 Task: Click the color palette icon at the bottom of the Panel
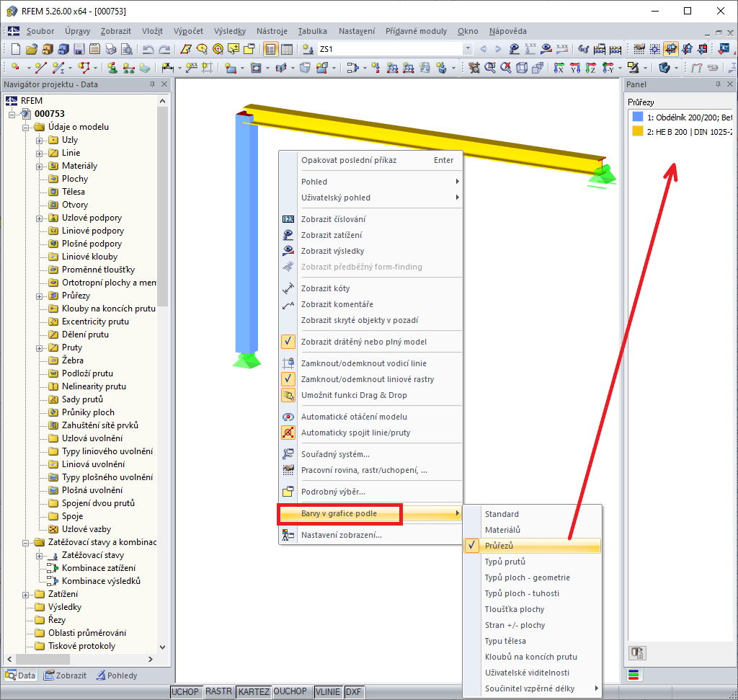(x=633, y=675)
